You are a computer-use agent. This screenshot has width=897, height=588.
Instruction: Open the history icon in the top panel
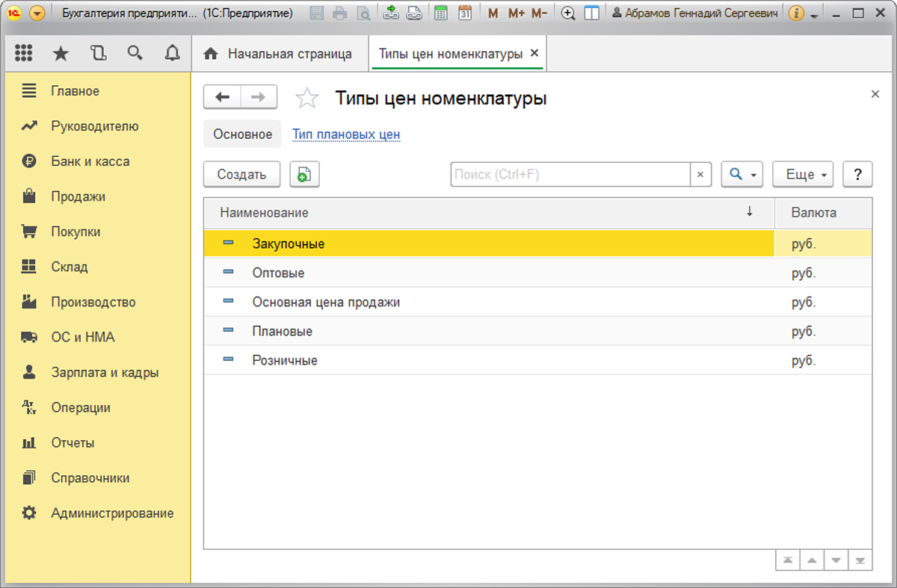[98, 53]
